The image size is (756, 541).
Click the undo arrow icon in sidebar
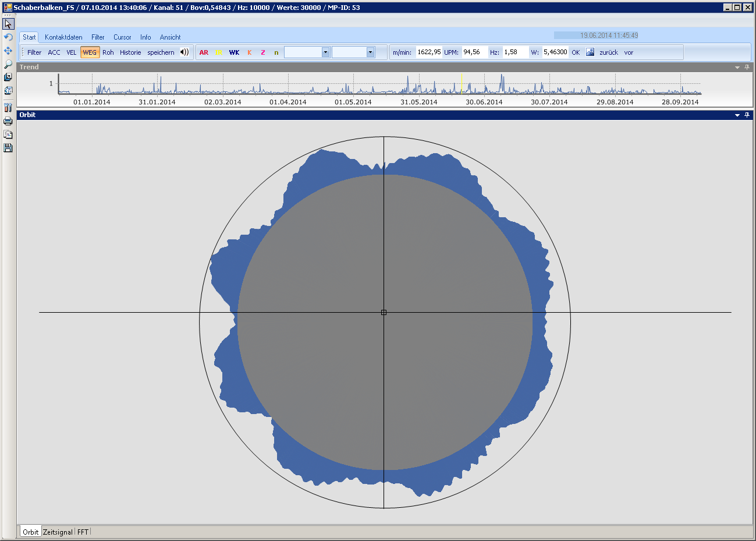(x=8, y=37)
